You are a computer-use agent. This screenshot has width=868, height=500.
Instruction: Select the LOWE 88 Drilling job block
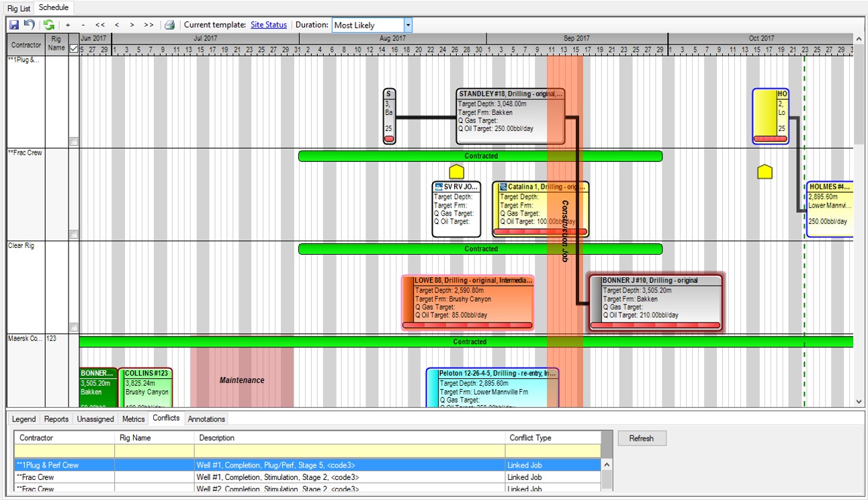click(x=468, y=303)
